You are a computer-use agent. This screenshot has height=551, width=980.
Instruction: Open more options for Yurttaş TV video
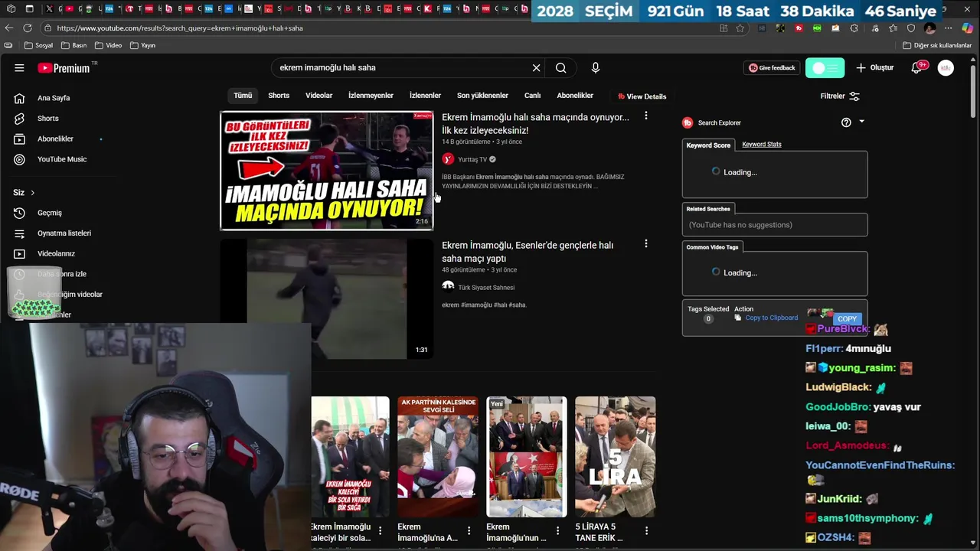click(646, 116)
